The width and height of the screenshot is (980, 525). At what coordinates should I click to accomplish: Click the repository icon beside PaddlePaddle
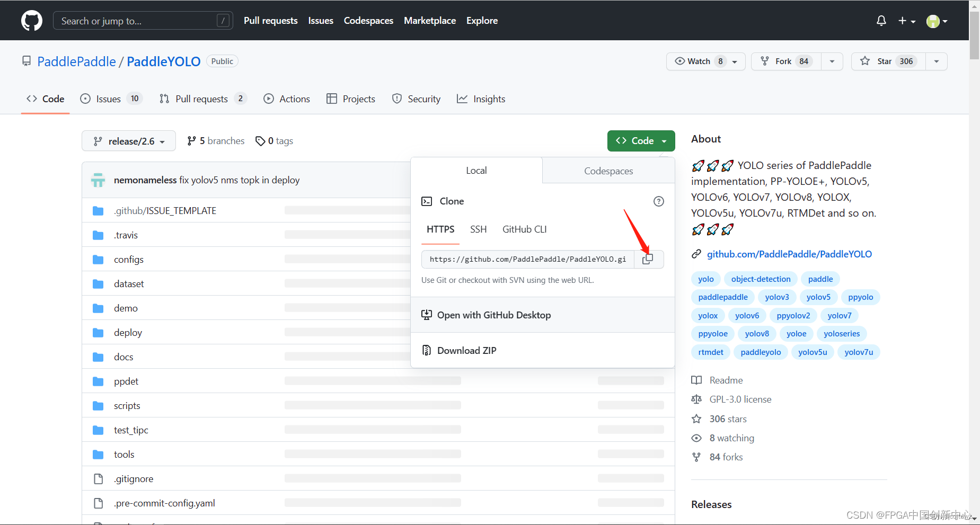click(27, 61)
